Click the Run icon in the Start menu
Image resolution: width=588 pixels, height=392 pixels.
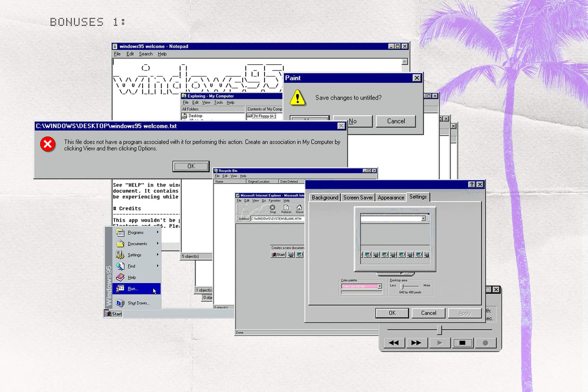click(121, 289)
